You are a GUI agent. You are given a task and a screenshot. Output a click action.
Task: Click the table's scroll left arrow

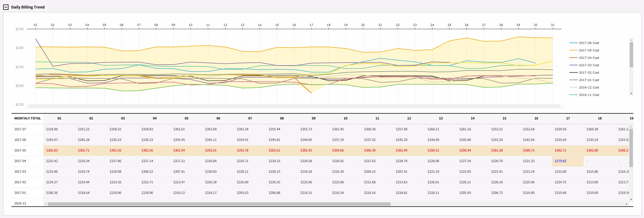coord(46,204)
